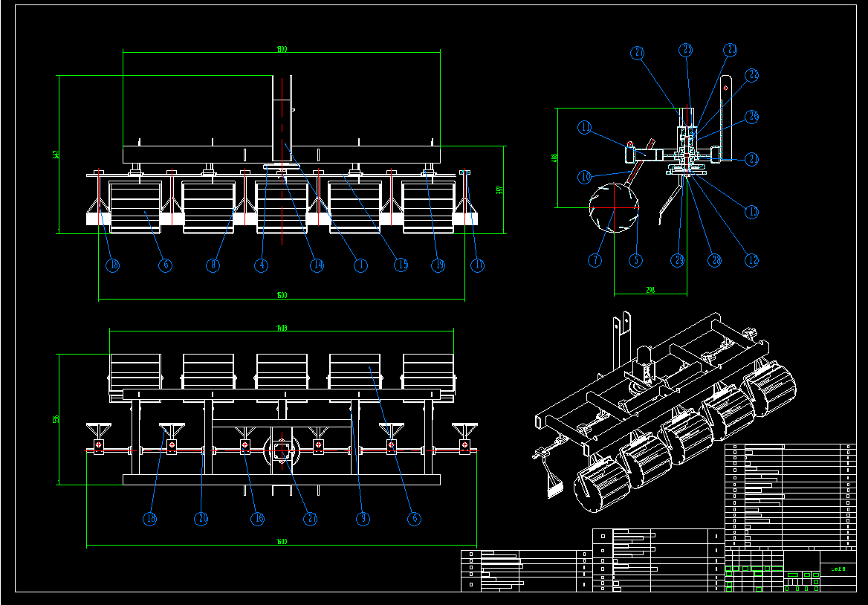Select part balloon number 1
This screenshot has height=605, width=868.
click(360, 265)
